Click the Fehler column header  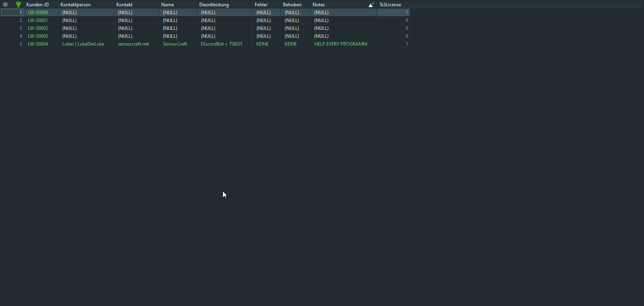click(261, 5)
